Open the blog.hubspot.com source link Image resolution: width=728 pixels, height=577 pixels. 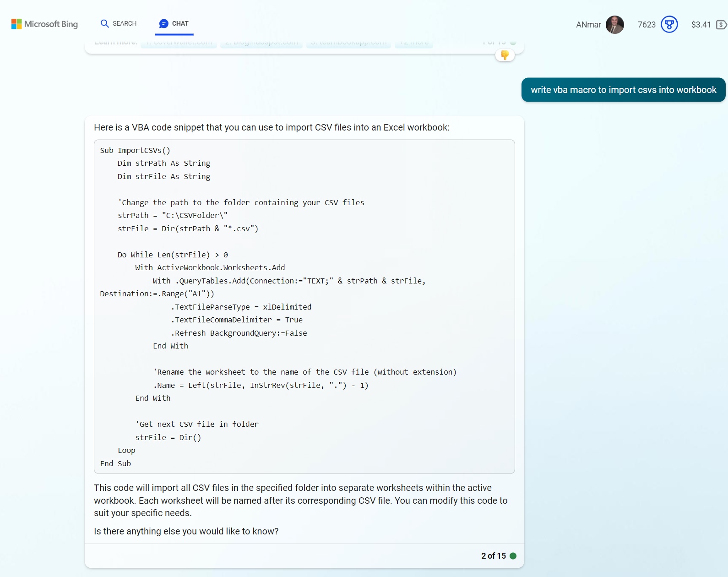(261, 44)
